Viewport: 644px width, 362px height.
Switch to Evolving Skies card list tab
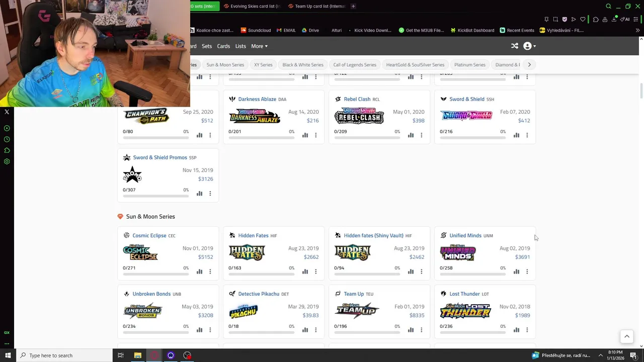pyautogui.click(x=252, y=6)
